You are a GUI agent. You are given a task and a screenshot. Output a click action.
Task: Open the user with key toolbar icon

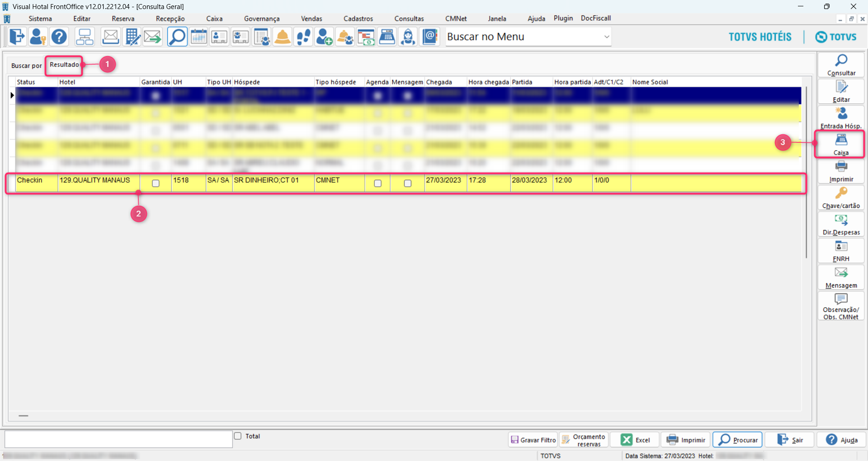tap(38, 37)
